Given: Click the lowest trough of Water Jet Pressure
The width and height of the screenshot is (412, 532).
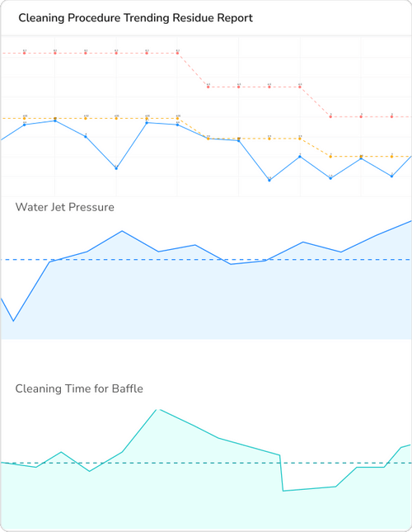Looking at the screenshot, I should pyautogui.click(x=13, y=321).
